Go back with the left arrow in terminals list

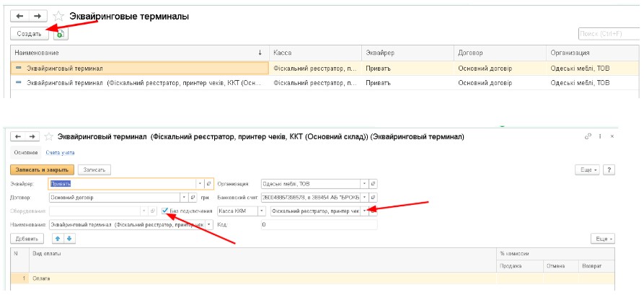pos(20,16)
